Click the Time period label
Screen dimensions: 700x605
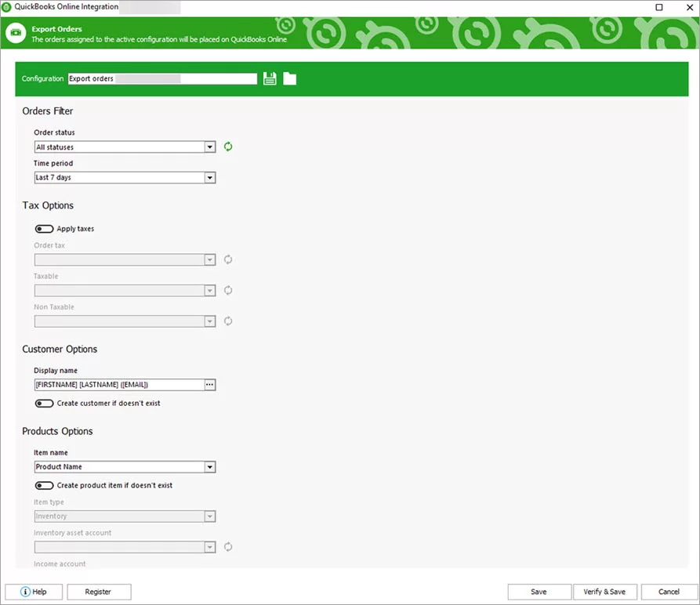pyautogui.click(x=53, y=163)
